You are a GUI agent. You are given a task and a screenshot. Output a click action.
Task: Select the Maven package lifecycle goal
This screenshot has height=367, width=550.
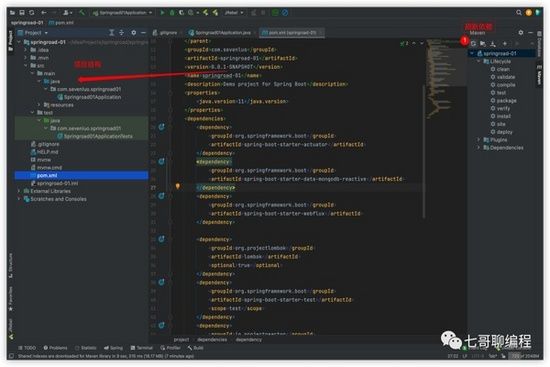pyautogui.click(x=503, y=101)
